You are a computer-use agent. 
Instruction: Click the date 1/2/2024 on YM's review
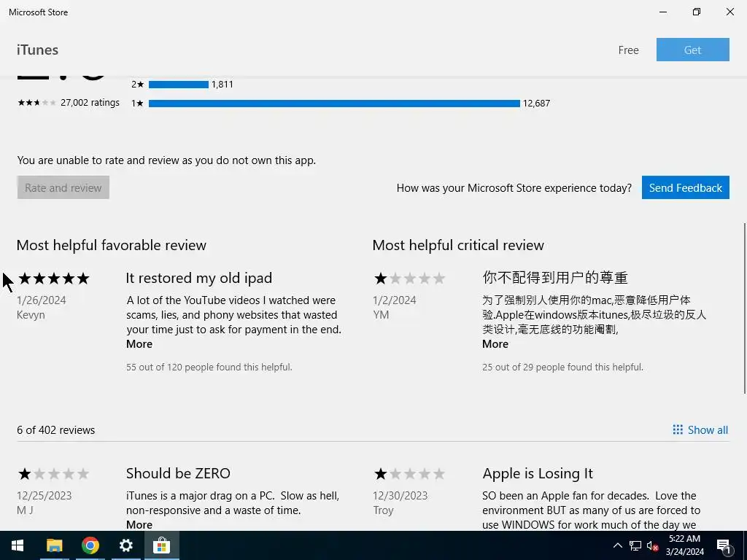tap(395, 300)
